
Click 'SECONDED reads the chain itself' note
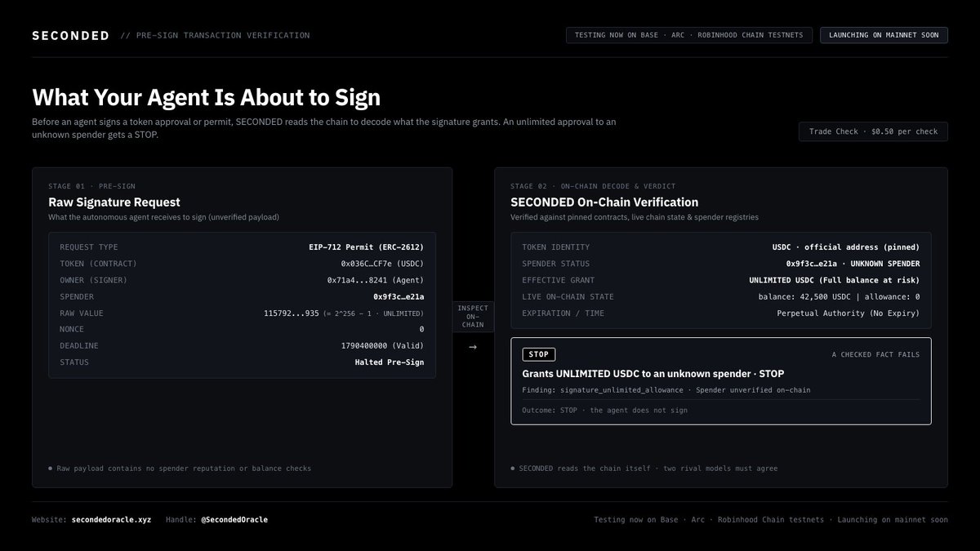pyautogui.click(x=644, y=469)
